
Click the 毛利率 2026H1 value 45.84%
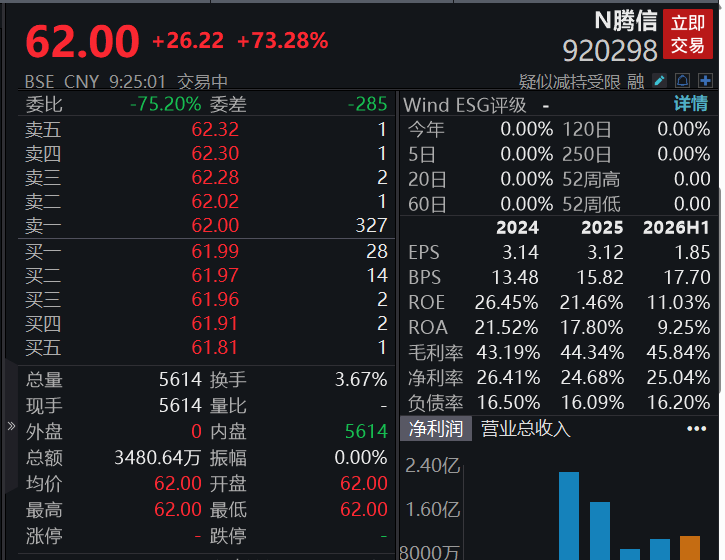tap(678, 352)
